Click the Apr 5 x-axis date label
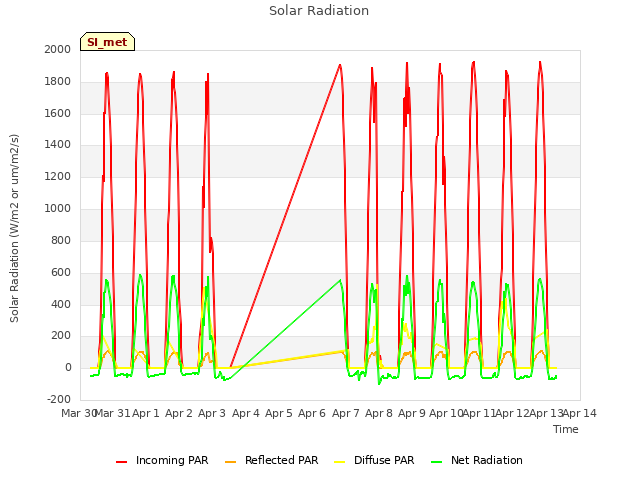 tap(279, 413)
